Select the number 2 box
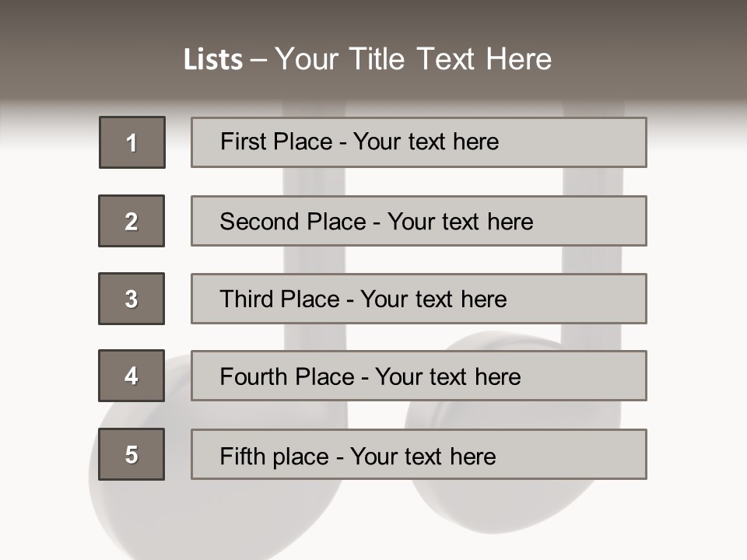The width and height of the screenshot is (747, 560). (132, 221)
